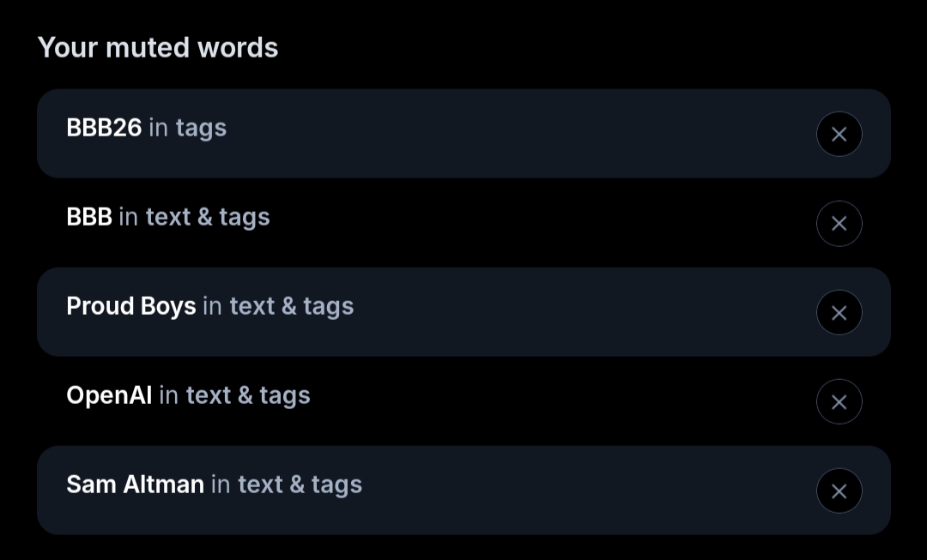Click "in tags" next to BBB26

(x=188, y=128)
